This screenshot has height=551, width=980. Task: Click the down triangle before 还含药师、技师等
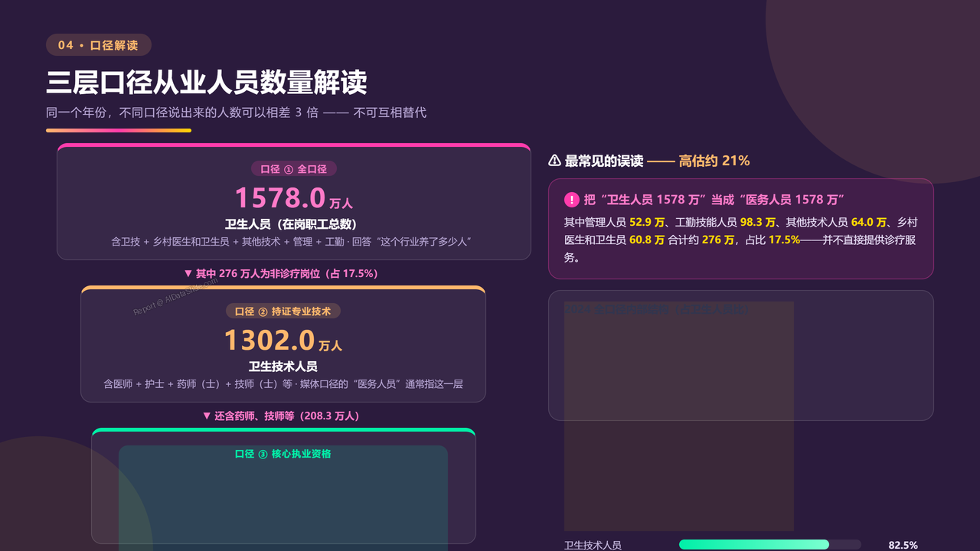coord(207,416)
